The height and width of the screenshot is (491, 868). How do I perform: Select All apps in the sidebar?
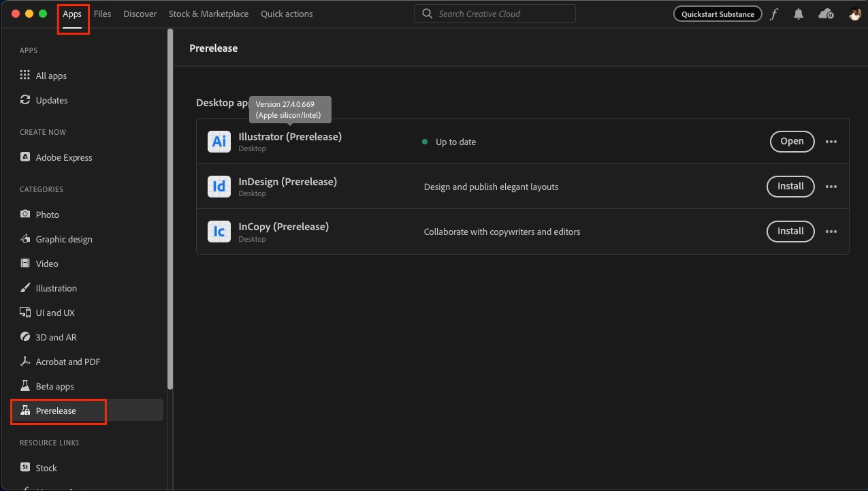pos(51,76)
